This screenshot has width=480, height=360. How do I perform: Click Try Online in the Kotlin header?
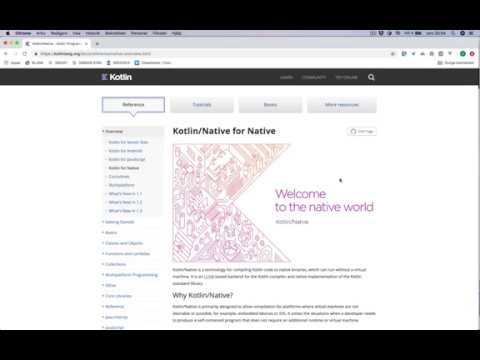[347, 77]
